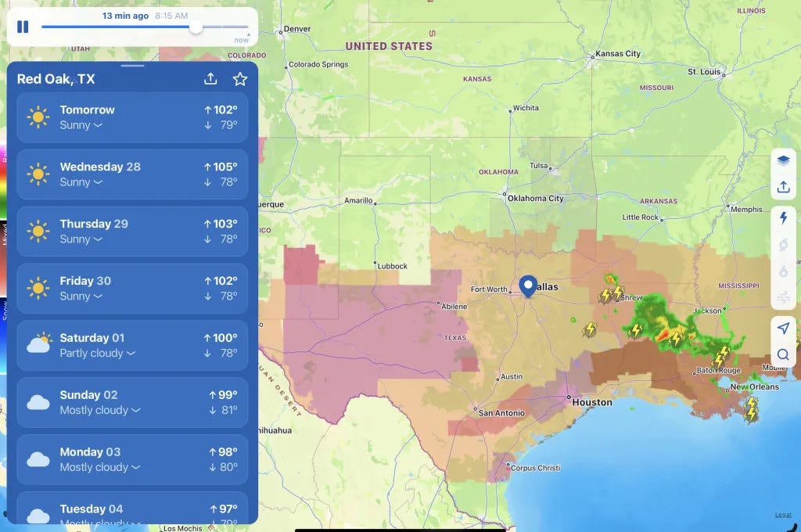Tap the Lubbock city label
Image resolution: width=801 pixels, height=532 pixels.
point(393,266)
